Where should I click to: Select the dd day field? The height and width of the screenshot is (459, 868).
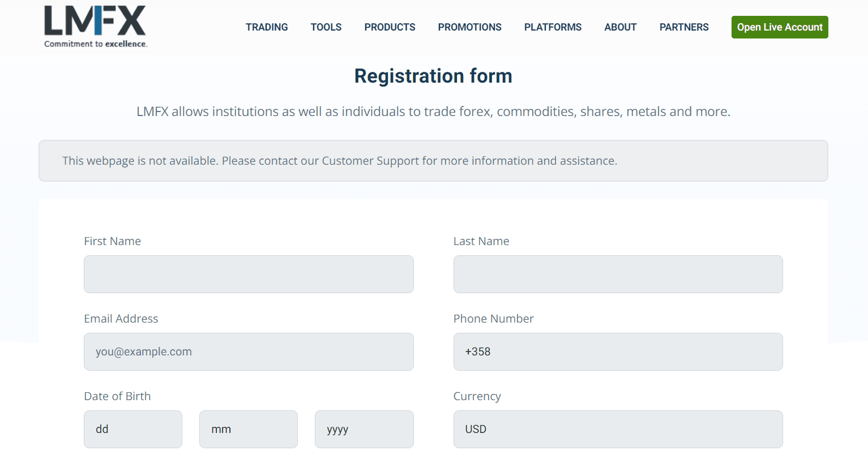click(x=133, y=429)
